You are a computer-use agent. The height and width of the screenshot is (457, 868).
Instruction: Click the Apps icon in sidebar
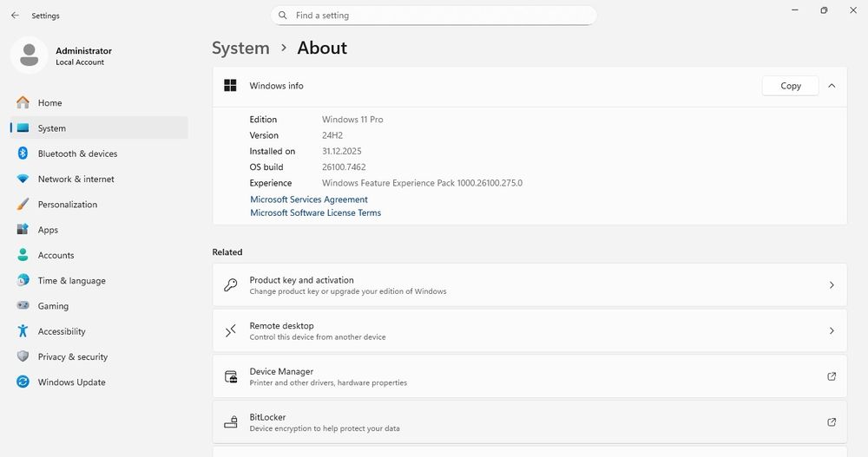(23, 229)
